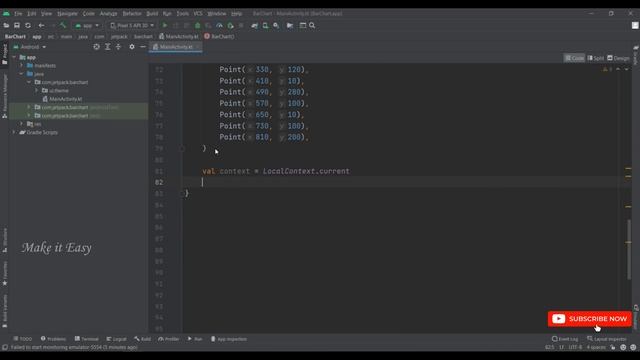Open the Run tool window

(195, 339)
